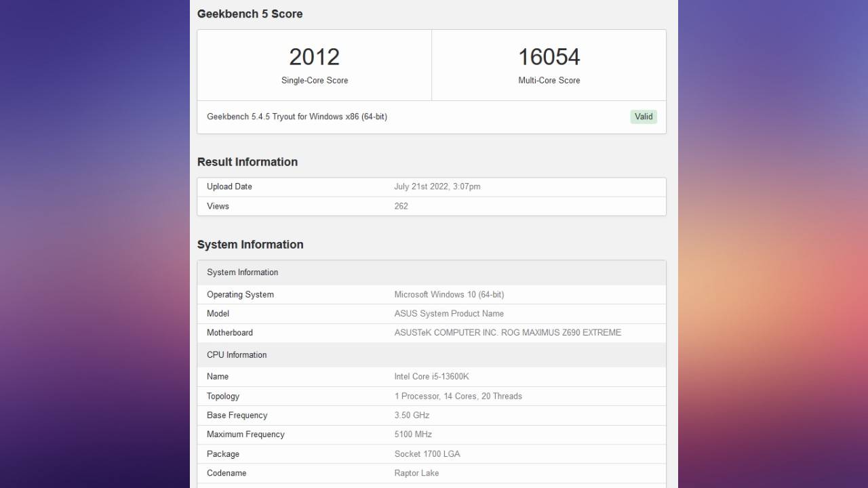Click the Topology label
The image size is (868, 488).
223,396
